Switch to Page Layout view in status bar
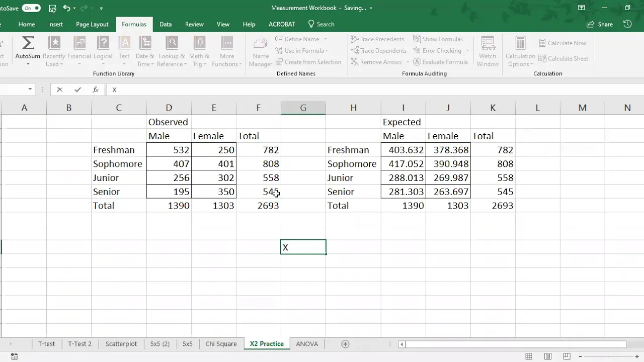This screenshot has width=644, height=362. click(x=548, y=356)
